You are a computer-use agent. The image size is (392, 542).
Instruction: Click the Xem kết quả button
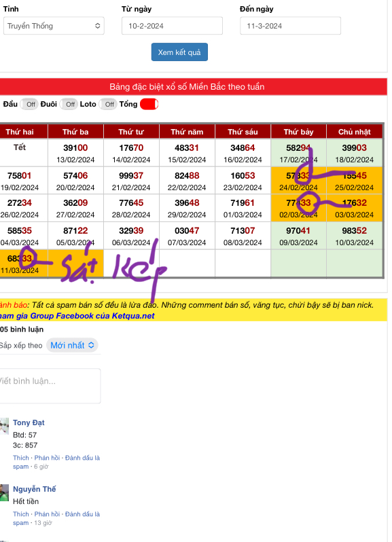point(179,52)
